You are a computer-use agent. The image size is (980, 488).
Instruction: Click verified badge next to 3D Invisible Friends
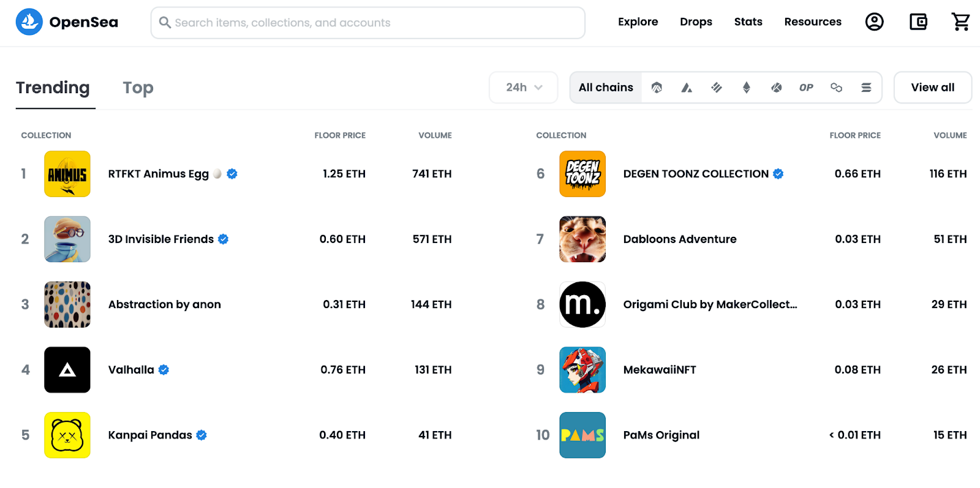(223, 239)
